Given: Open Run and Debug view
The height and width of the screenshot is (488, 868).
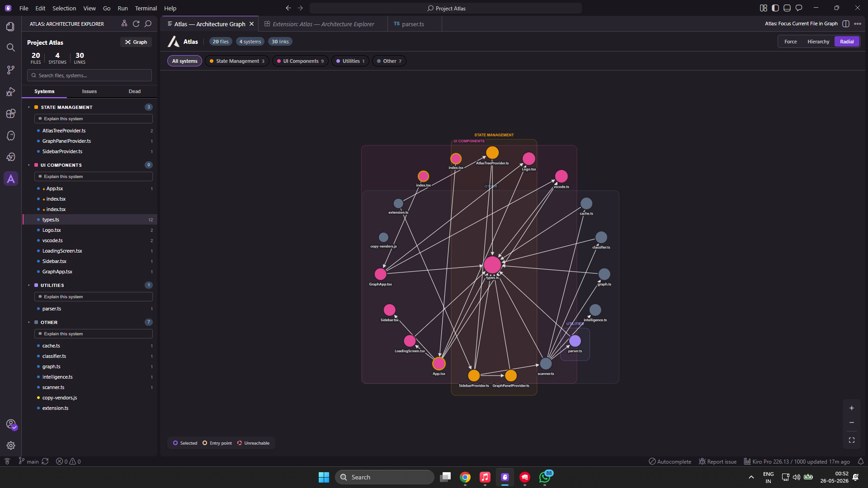Looking at the screenshot, I should tap(10, 92).
